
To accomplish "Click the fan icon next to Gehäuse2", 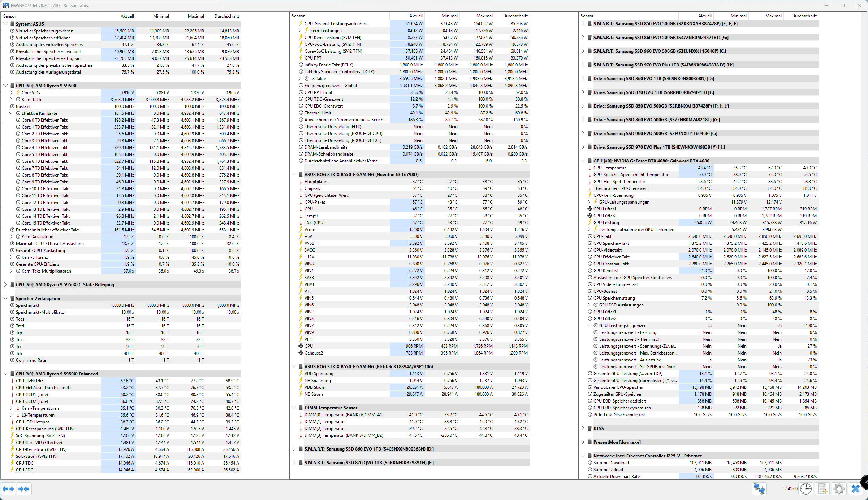I will (x=301, y=353).
